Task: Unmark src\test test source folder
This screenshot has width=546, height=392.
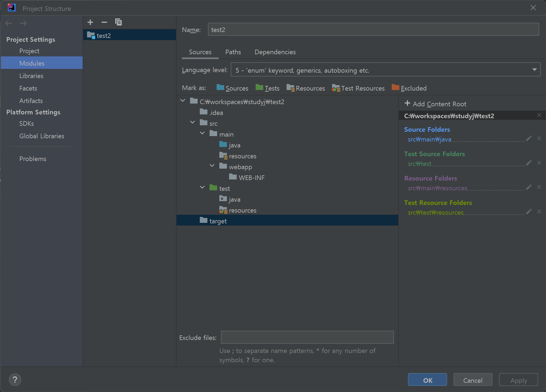Action: click(x=539, y=163)
